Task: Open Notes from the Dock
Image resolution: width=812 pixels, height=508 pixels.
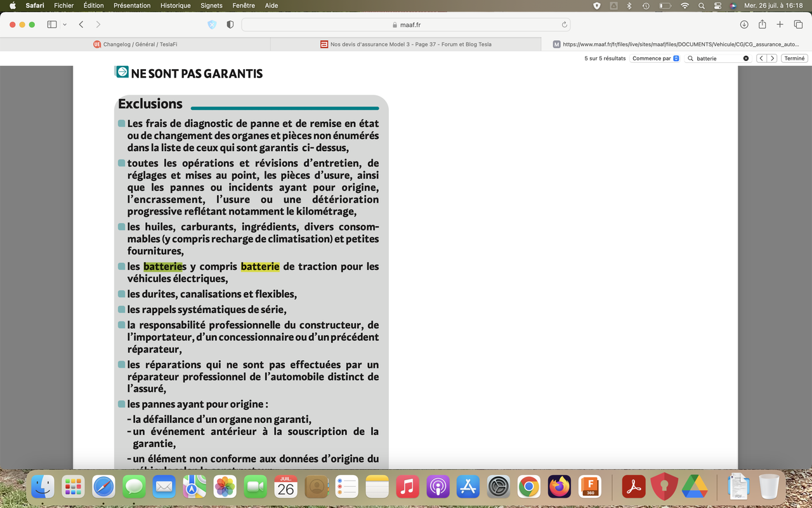Action: pos(377,487)
